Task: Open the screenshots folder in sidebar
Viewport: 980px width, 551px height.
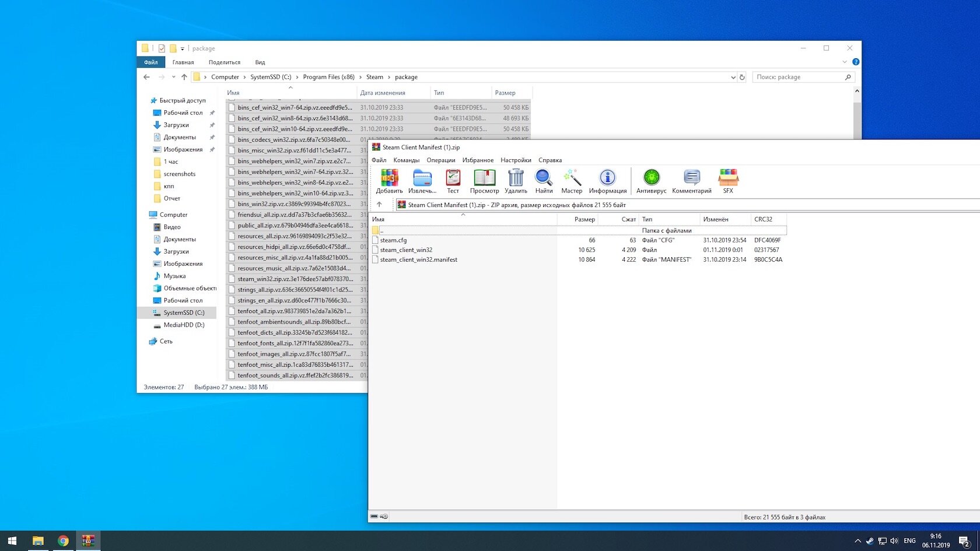Action: pyautogui.click(x=179, y=174)
